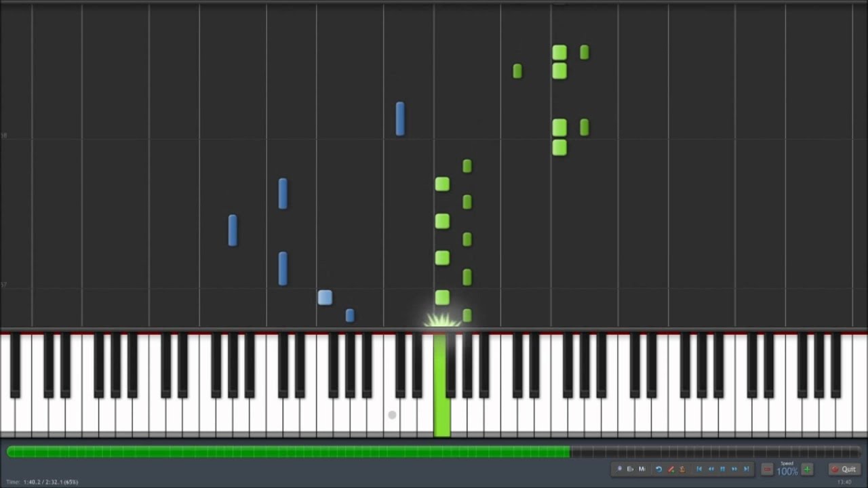The width and height of the screenshot is (868, 488).
Task: Click the green song progress bar
Action: tap(288, 451)
